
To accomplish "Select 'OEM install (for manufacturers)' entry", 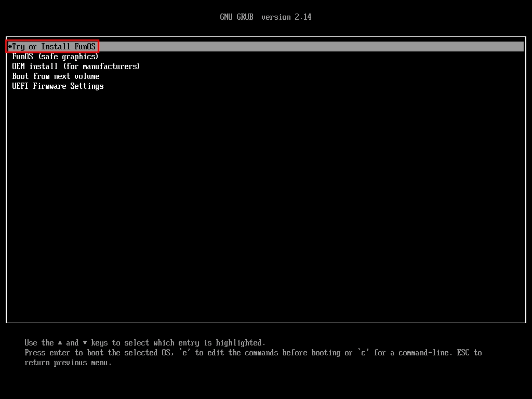I will 76,66.
